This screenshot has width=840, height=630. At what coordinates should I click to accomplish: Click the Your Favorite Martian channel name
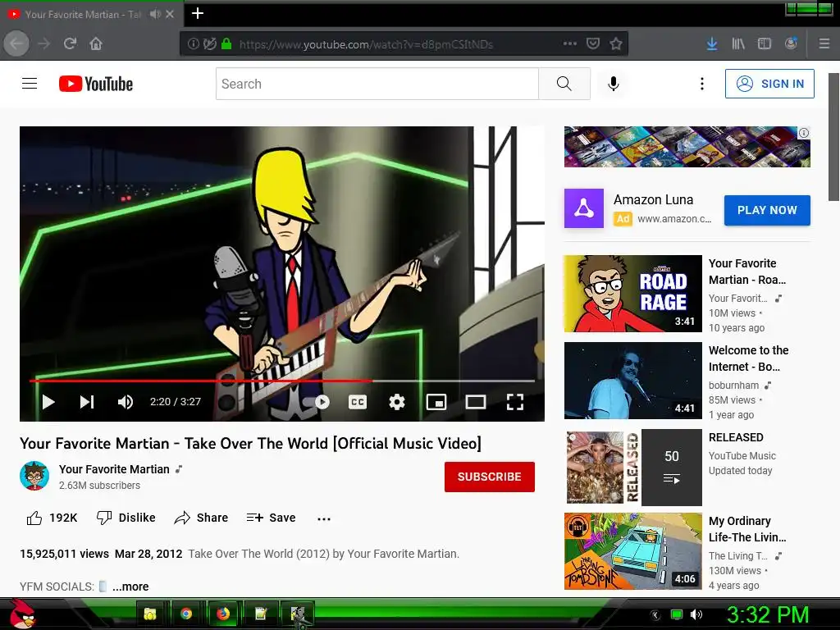[114, 468]
